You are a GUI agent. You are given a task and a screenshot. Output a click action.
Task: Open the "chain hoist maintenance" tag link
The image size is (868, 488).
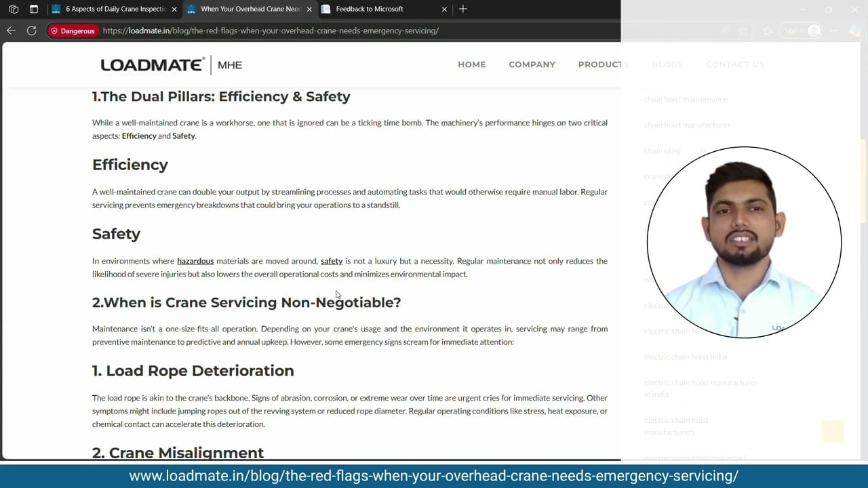pyautogui.click(x=686, y=100)
